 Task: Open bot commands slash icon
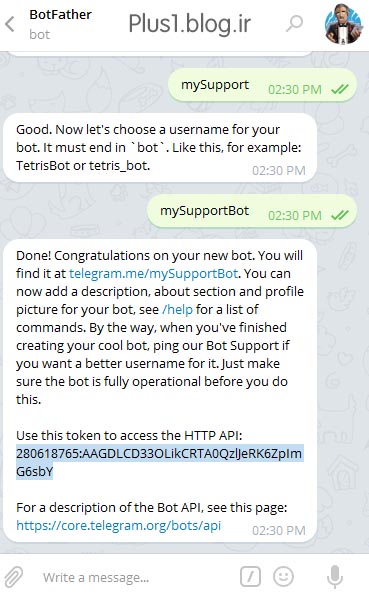[250, 576]
